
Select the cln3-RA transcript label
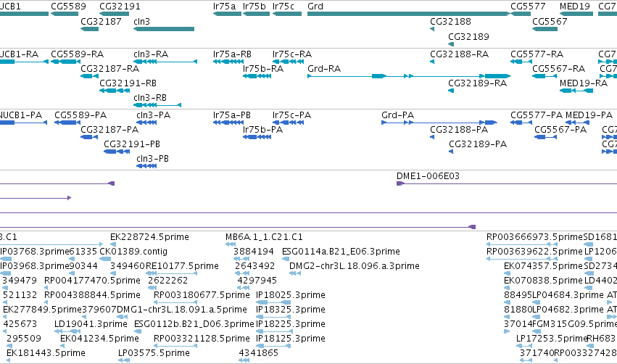point(151,54)
